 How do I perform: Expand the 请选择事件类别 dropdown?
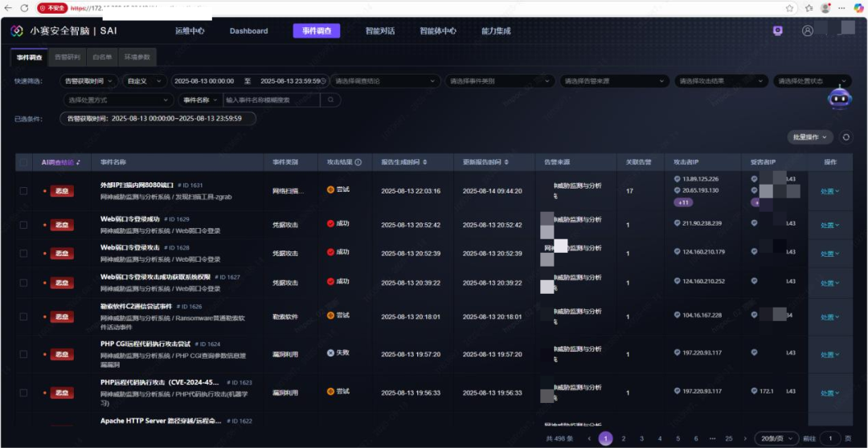click(x=500, y=81)
